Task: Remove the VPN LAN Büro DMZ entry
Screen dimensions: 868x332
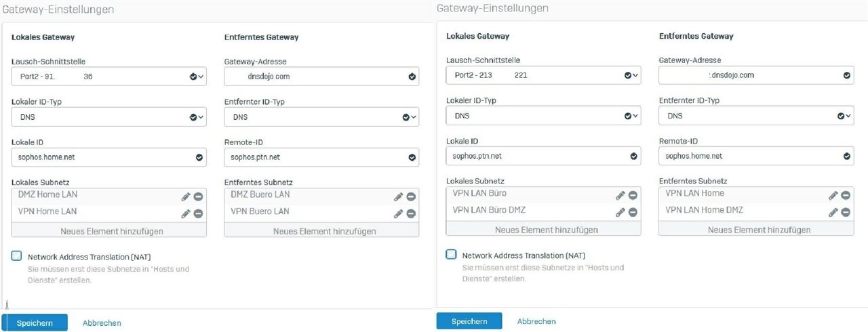Action: point(633,212)
